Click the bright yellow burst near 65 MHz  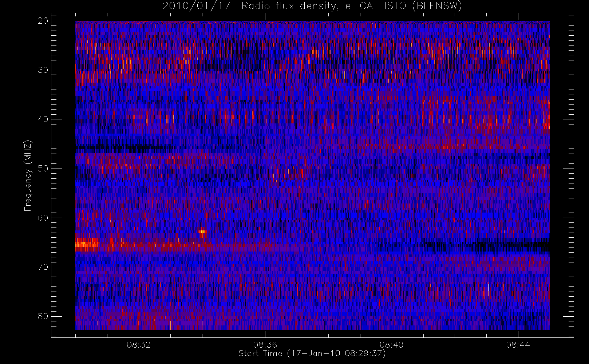tap(87, 244)
